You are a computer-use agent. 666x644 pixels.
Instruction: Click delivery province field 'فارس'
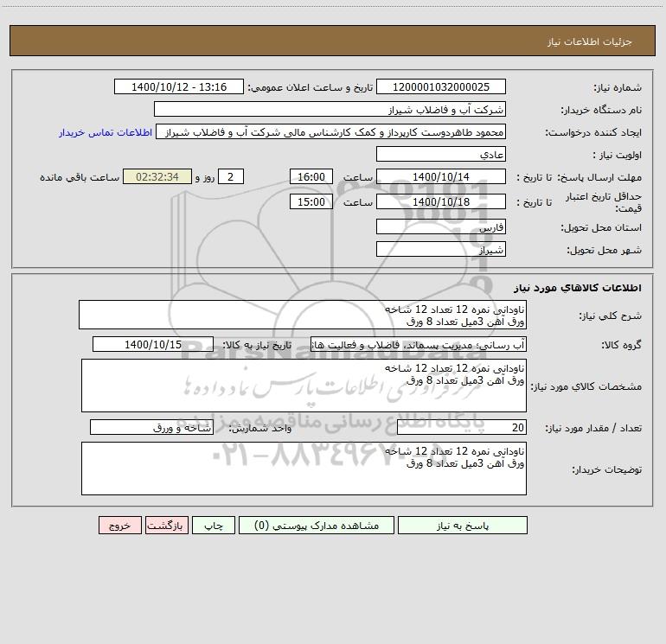(441, 226)
